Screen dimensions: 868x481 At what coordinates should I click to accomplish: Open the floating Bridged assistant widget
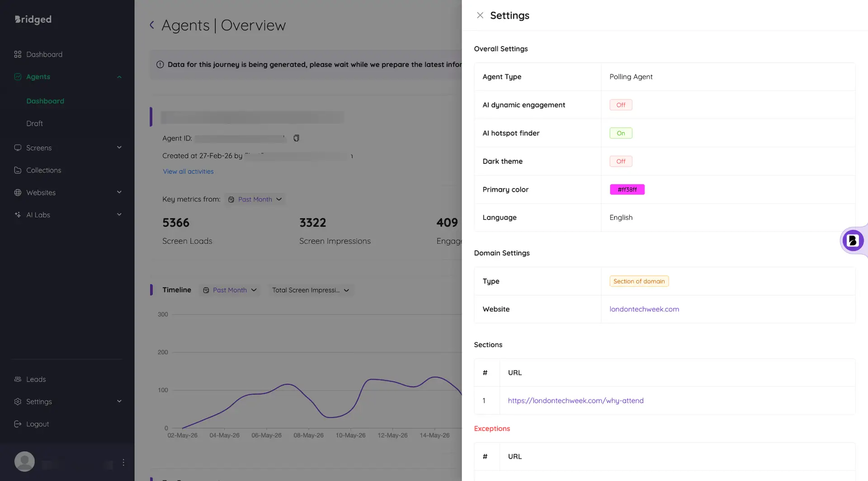pyautogui.click(x=853, y=241)
